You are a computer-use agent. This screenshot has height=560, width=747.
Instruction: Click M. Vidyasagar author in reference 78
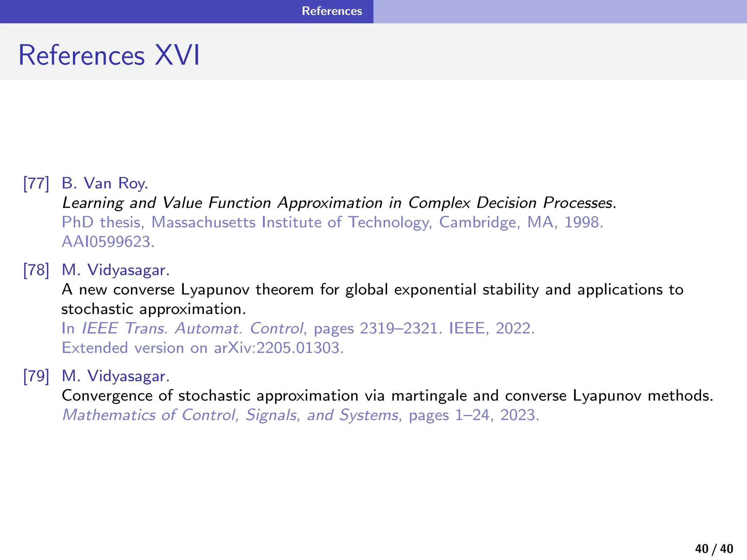pyautogui.click(x=116, y=270)
